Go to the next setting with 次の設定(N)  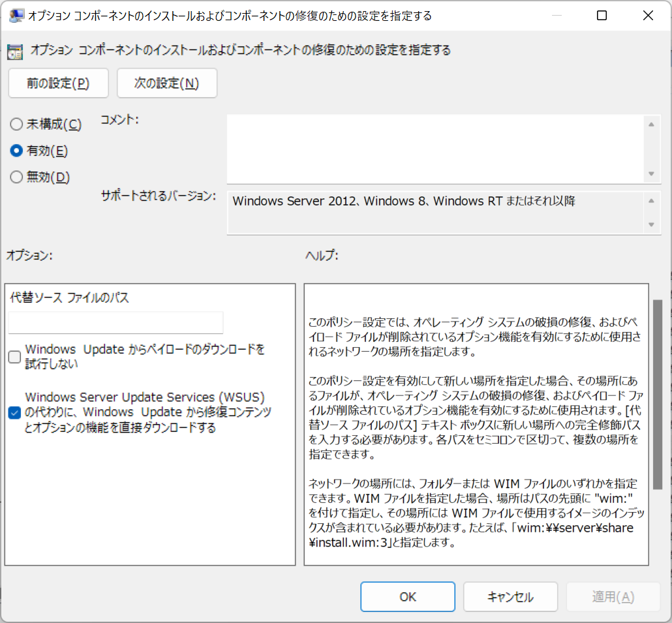click(x=167, y=83)
